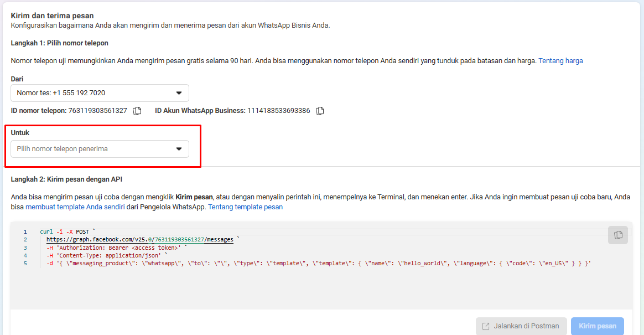
Task: Copy the WhatsApp Business Account ID
Action: point(320,111)
